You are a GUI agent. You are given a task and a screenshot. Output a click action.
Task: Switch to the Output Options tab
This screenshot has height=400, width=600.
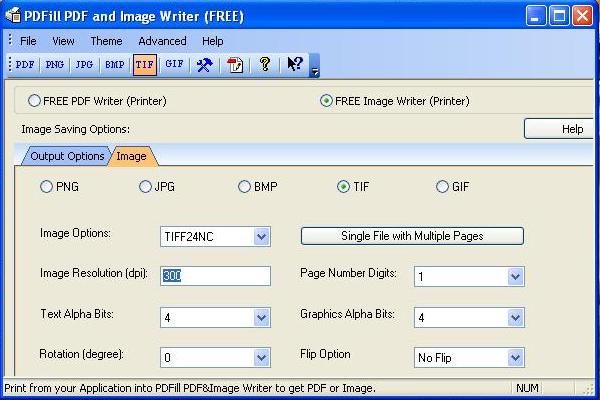[x=67, y=156]
